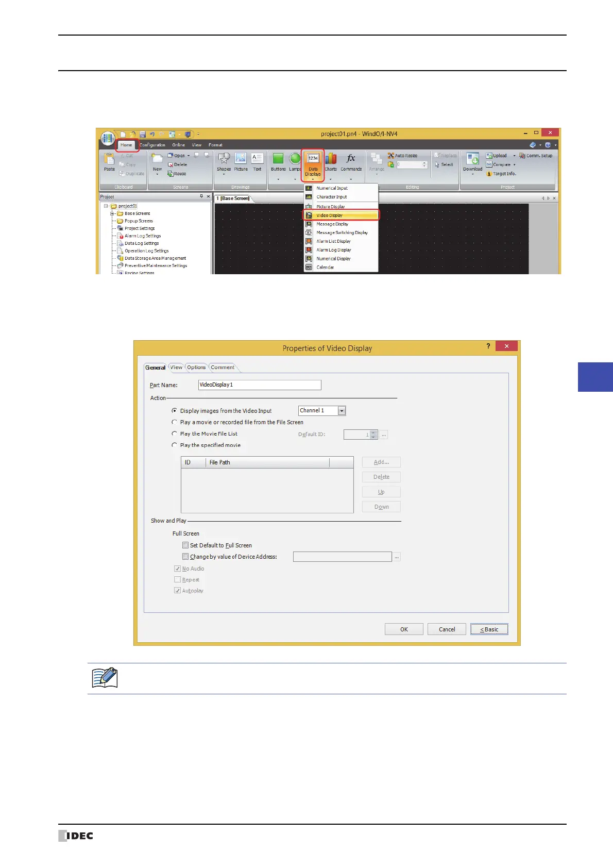This screenshot has height=868, width=613.
Task: Open the Configuration ribbon tab
Action: coord(152,145)
